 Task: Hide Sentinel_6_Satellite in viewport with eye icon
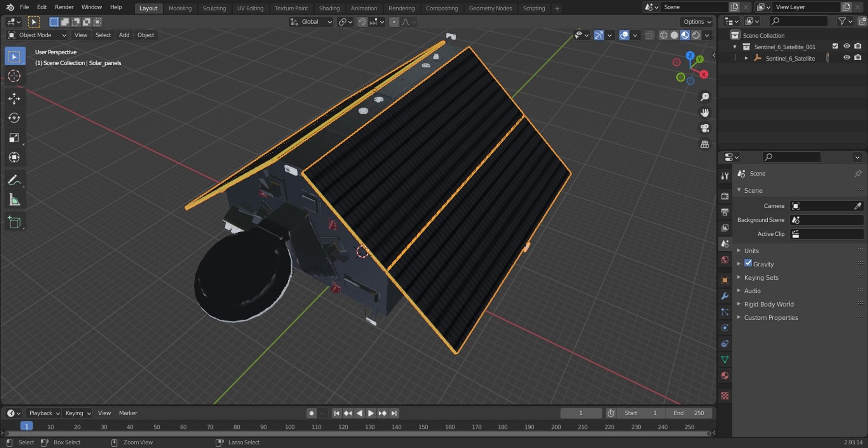[x=846, y=58]
